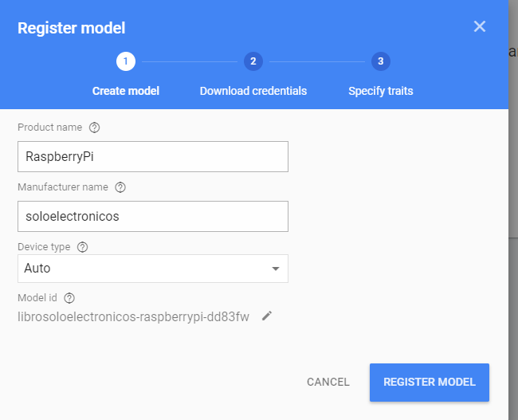Click the CANCEL button
Viewport: 518px width, 420px height.
pos(328,382)
